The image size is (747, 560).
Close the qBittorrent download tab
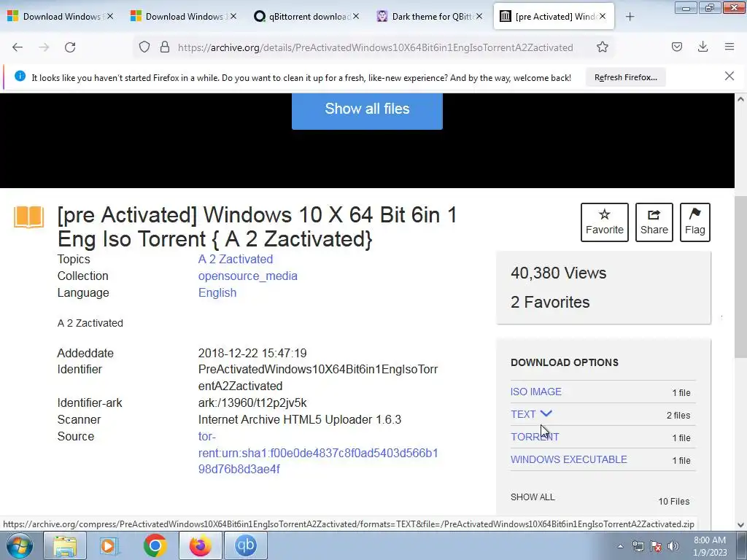coord(356,16)
